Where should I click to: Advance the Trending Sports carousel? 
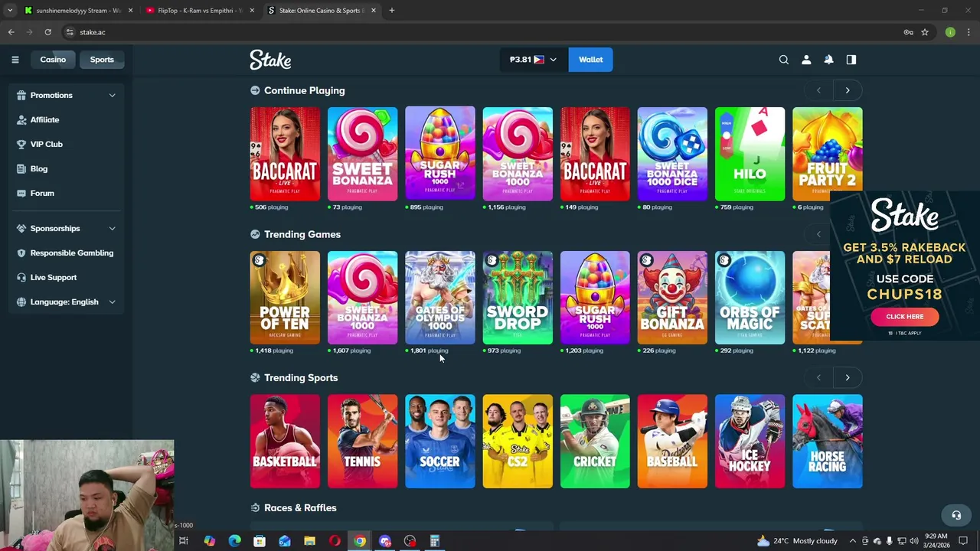click(x=847, y=377)
